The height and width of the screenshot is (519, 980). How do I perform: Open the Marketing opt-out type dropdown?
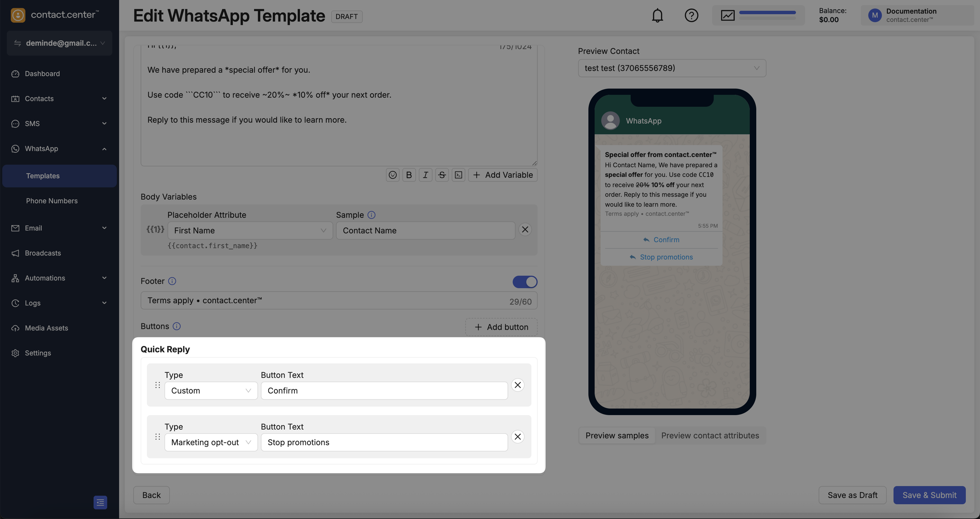click(211, 442)
